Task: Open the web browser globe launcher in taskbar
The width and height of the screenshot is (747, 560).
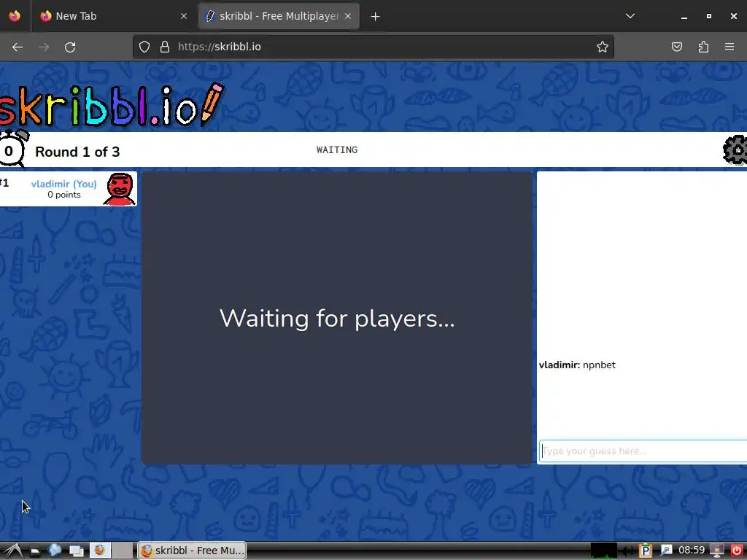Action: coord(55,551)
